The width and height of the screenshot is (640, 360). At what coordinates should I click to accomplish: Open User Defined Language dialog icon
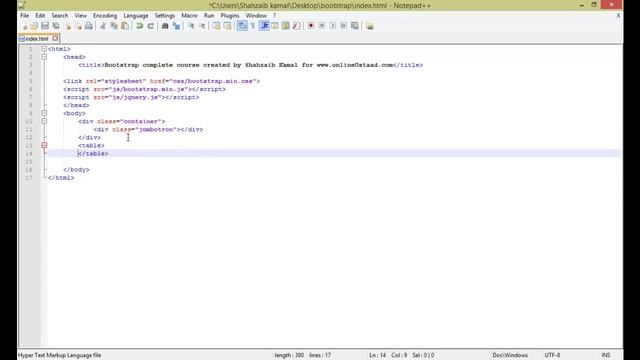275,26
